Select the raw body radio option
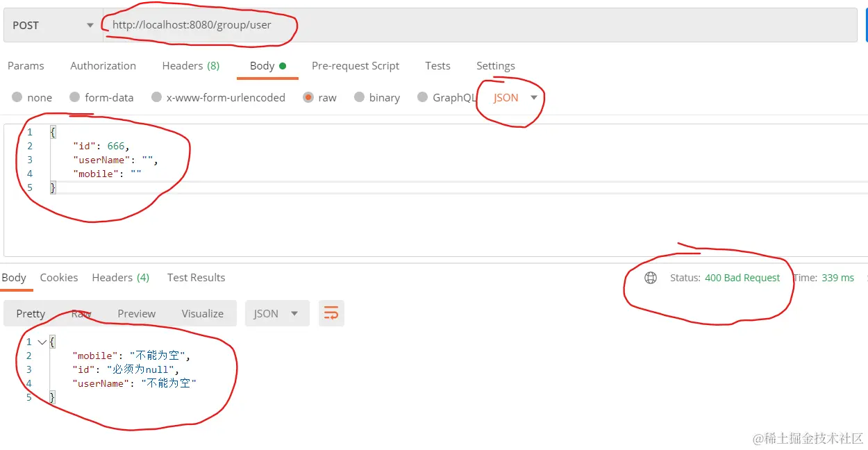 308,97
